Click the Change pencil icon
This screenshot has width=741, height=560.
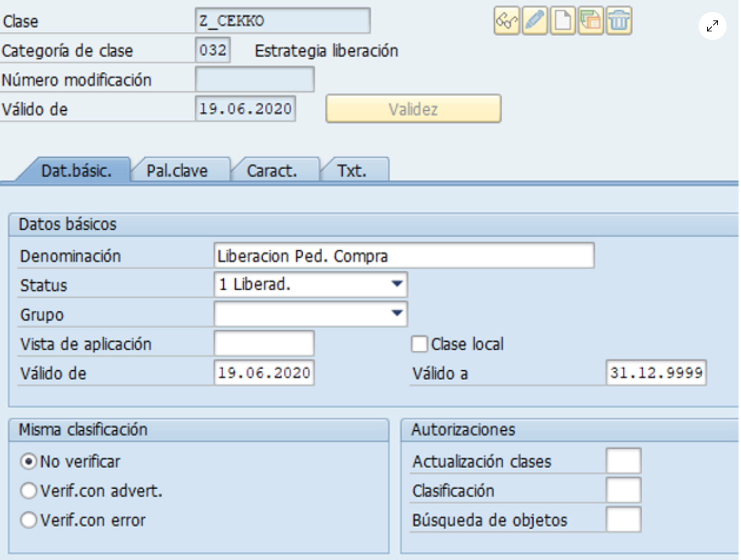tap(535, 21)
